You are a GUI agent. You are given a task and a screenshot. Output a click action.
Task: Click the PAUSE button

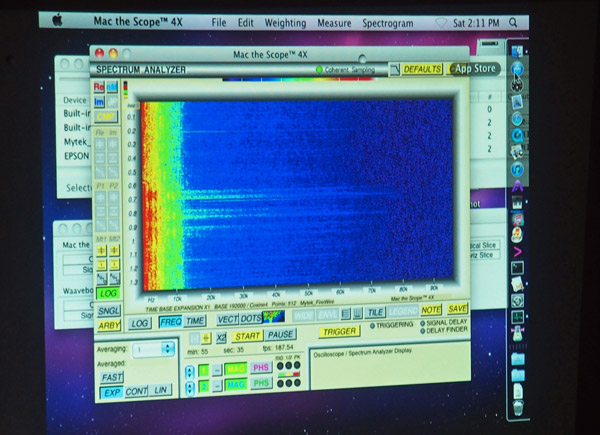[x=280, y=335]
